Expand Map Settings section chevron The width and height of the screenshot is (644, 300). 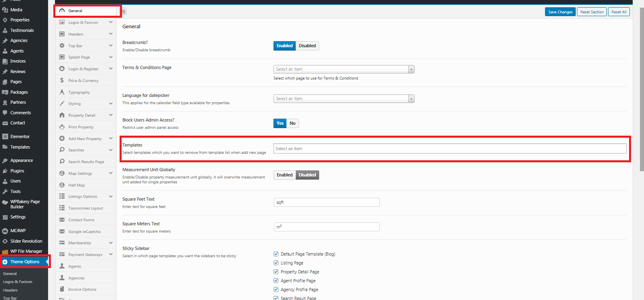[111, 173]
